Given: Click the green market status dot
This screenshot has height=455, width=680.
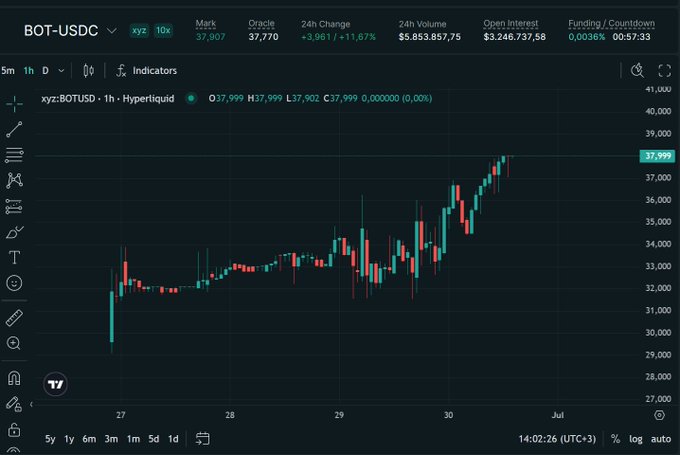Looking at the screenshot, I should [191, 98].
